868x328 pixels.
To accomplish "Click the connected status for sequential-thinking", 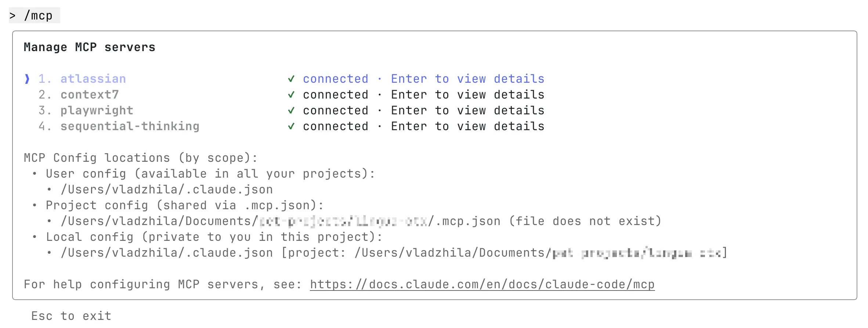I will pos(335,126).
